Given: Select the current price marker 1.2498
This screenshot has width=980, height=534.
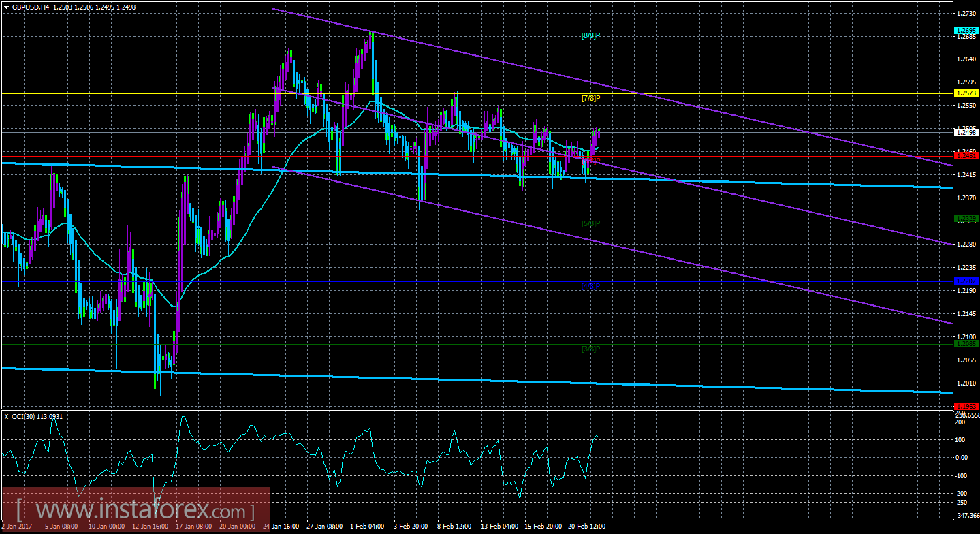Looking at the screenshot, I should (966, 133).
